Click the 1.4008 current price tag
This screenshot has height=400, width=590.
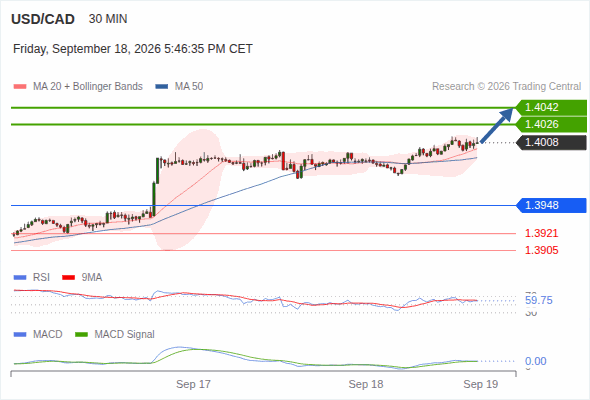[x=551, y=142]
